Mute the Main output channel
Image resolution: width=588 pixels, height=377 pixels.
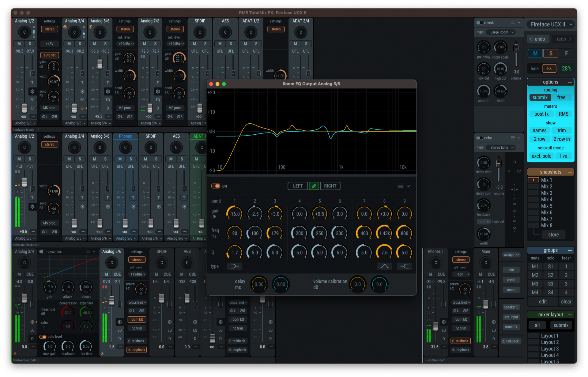481,274
